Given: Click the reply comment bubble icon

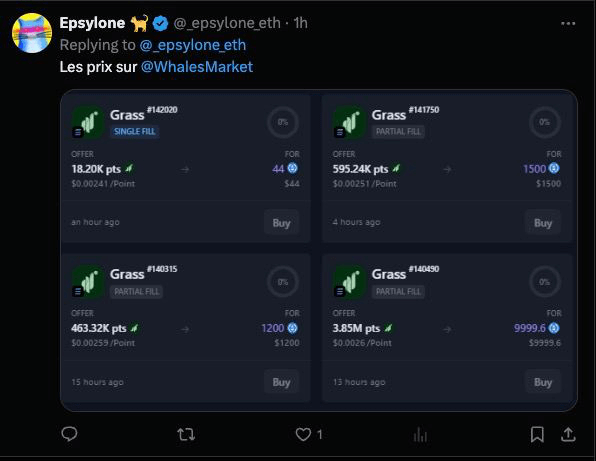Looking at the screenshot, I should tap(69, 434).
